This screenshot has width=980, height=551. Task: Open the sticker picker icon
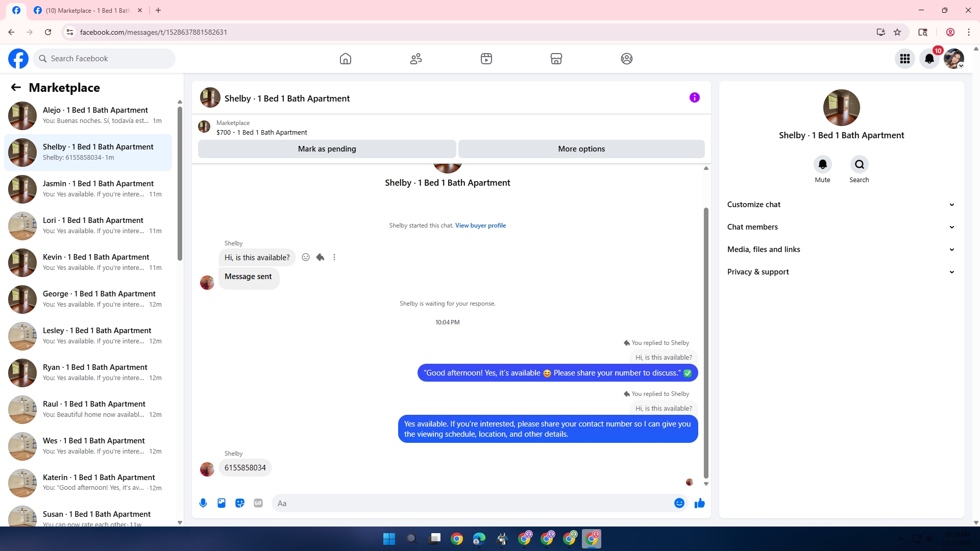tap(240, 503)
